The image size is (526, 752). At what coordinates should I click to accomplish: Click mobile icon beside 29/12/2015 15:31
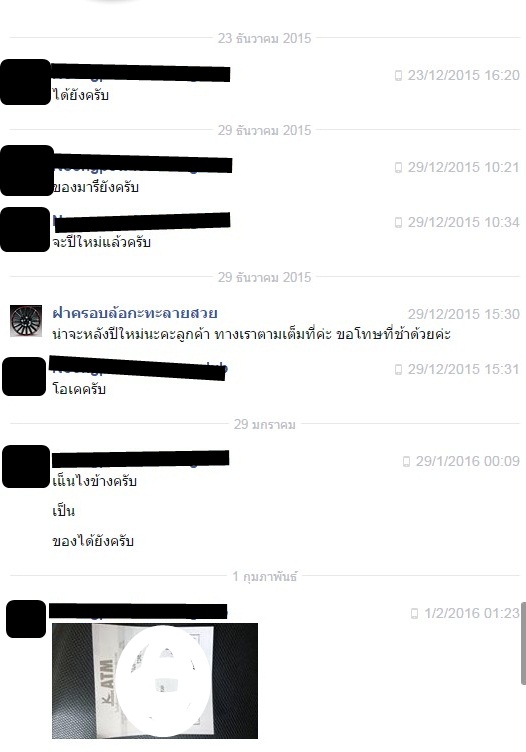tap(398, 369)
